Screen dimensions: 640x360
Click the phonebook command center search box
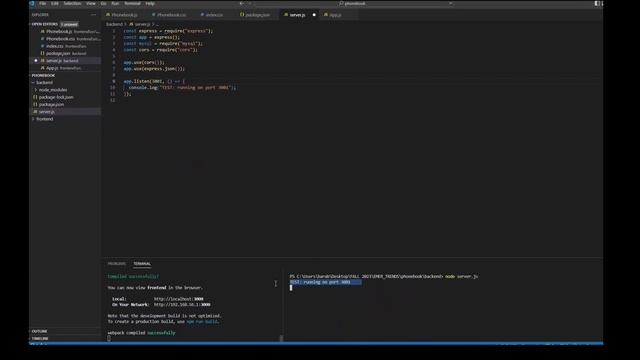tap(353, 3)
